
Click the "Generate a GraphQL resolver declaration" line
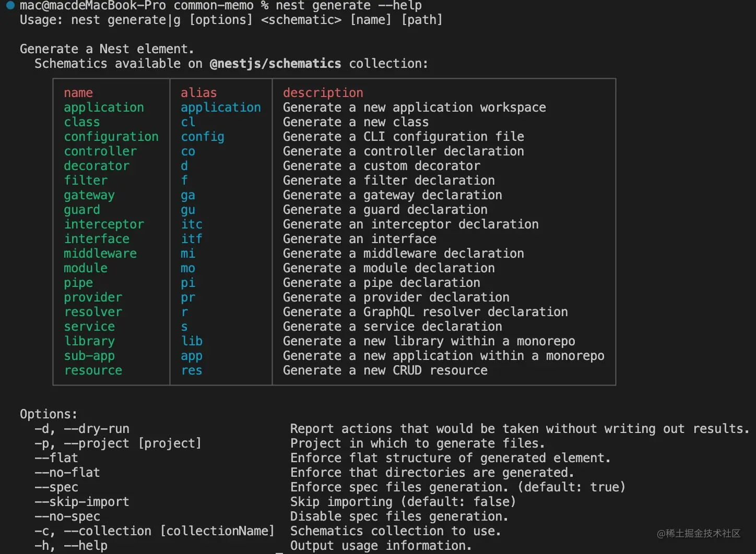coord(425,312)
